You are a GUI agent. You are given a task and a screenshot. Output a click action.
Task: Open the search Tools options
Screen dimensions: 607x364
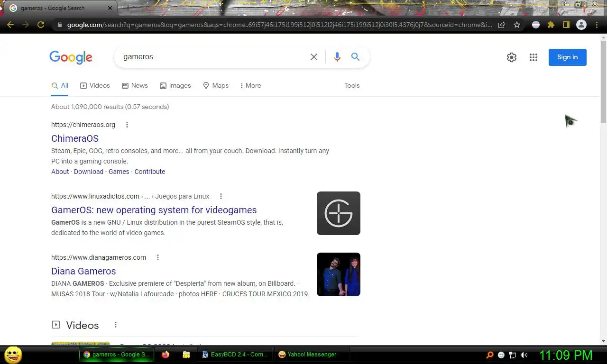[x=352, y=86]
